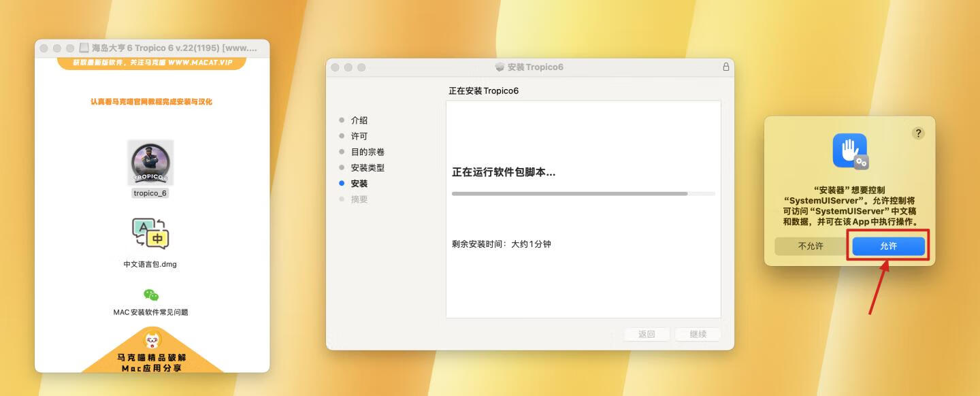The image size is (980, 396).
Task: Click the 认真看马克喵官网教程 banner text
Action: 151,101
